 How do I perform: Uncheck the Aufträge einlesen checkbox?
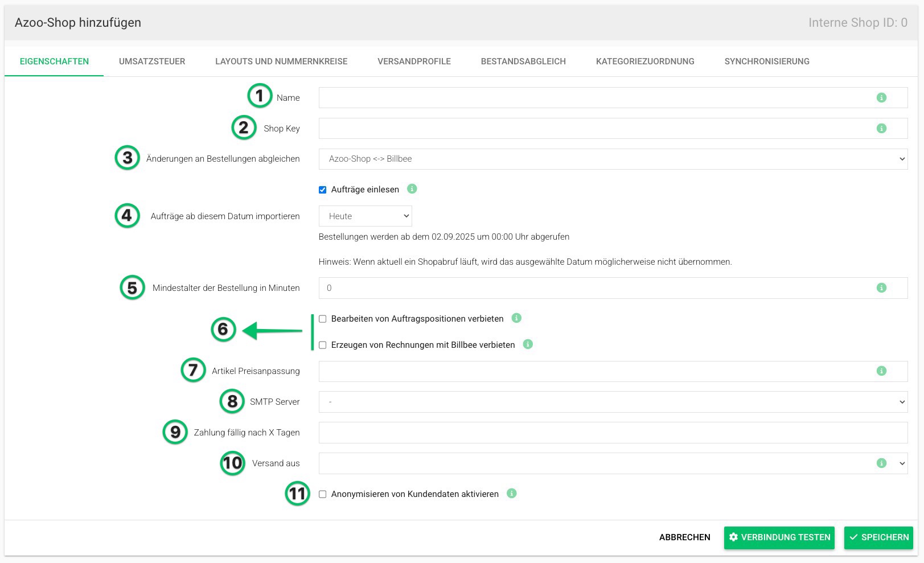pyautogui.click(x=323, y=190)
